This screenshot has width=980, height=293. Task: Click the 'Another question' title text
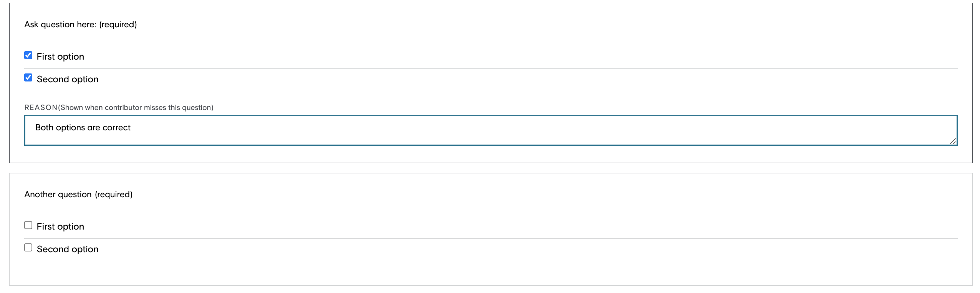[58, 195]
